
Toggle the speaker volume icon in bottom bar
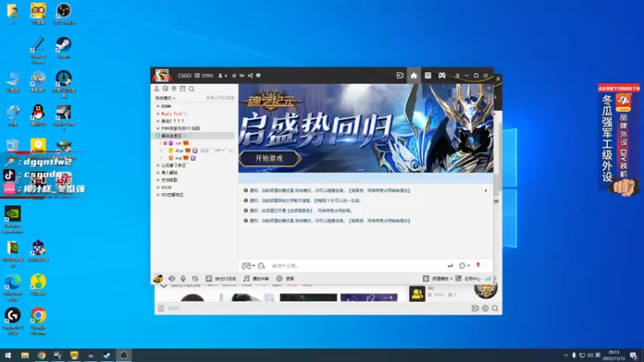coord(171,278)
